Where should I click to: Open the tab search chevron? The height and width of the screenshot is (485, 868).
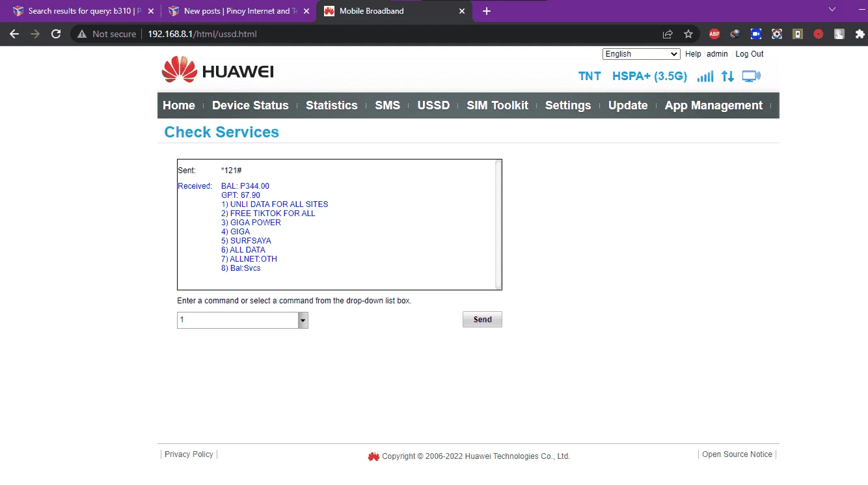pos(832,9)
